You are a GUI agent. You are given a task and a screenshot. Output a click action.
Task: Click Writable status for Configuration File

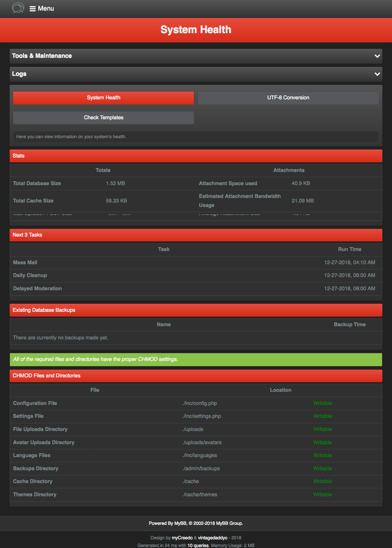tap(322, 403)
